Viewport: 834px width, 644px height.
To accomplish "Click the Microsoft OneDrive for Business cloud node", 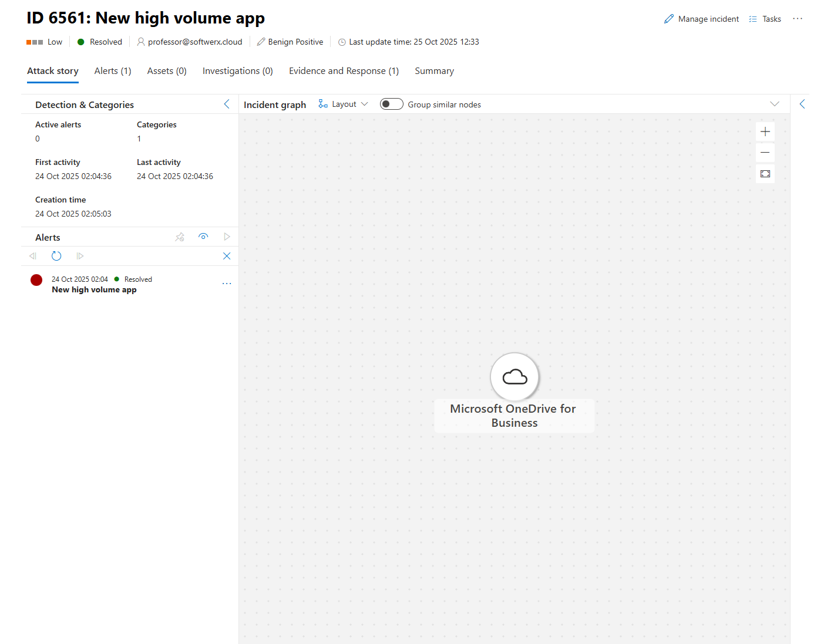I will pyautogui.click(x=514, y=377).
